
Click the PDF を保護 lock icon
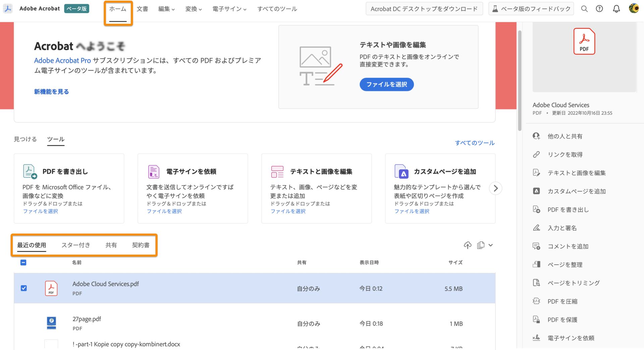(536, 319)
